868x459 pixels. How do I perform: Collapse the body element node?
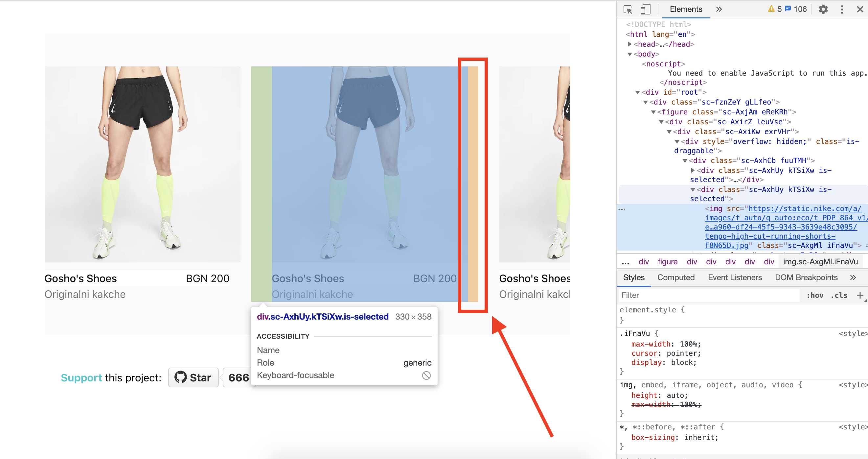(630, 54)
